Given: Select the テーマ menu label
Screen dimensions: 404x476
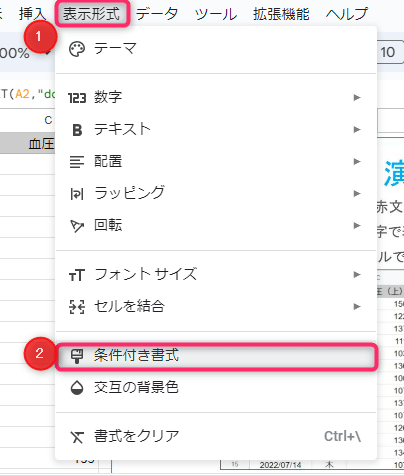Looking at the screenshot, I should pyautogui.click(x=115, y=49).
